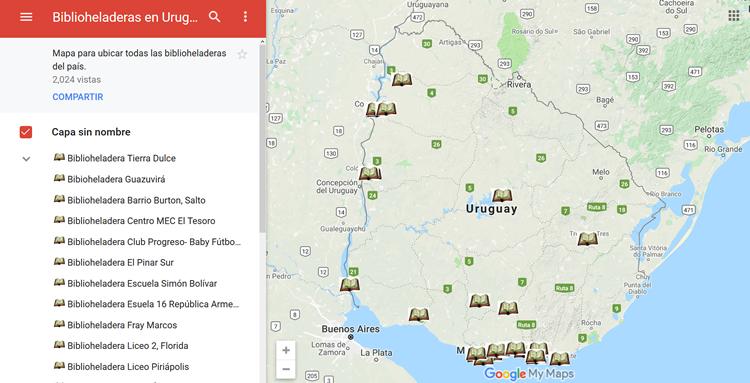Click the map description text
This screenshot has width=750, height=383.
[x=139, y=59]
